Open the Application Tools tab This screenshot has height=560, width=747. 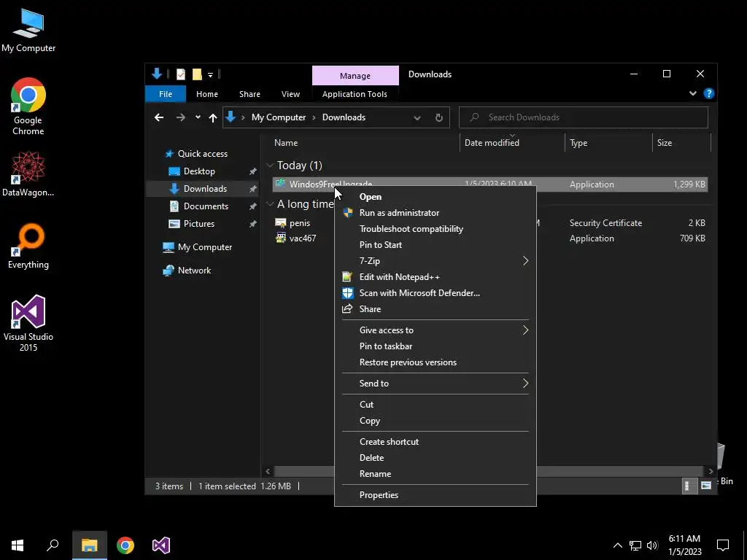(355, 94)
